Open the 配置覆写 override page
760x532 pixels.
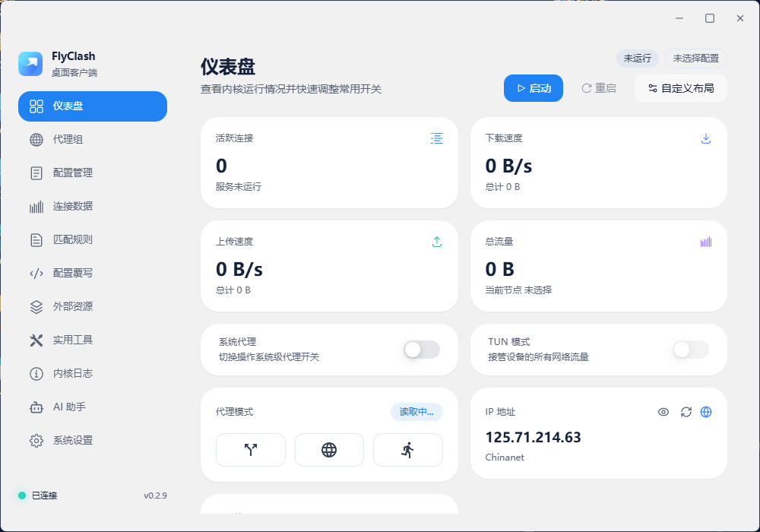93,274
